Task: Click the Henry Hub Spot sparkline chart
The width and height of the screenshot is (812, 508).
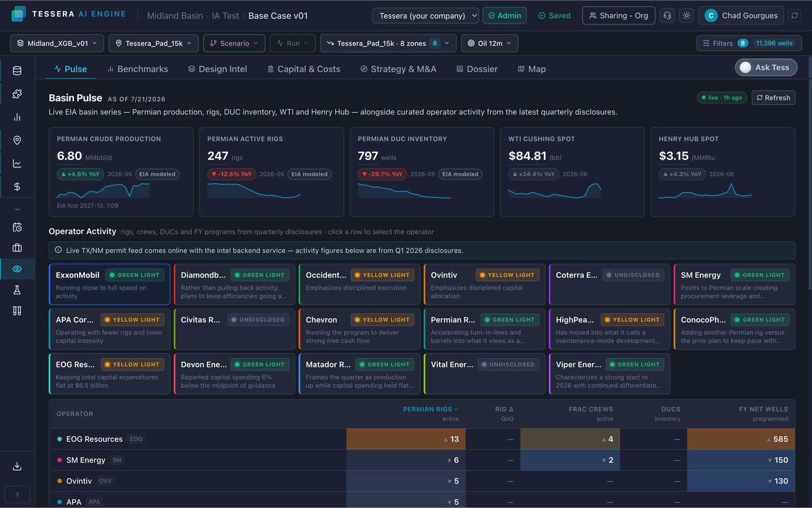Action: 705,190
